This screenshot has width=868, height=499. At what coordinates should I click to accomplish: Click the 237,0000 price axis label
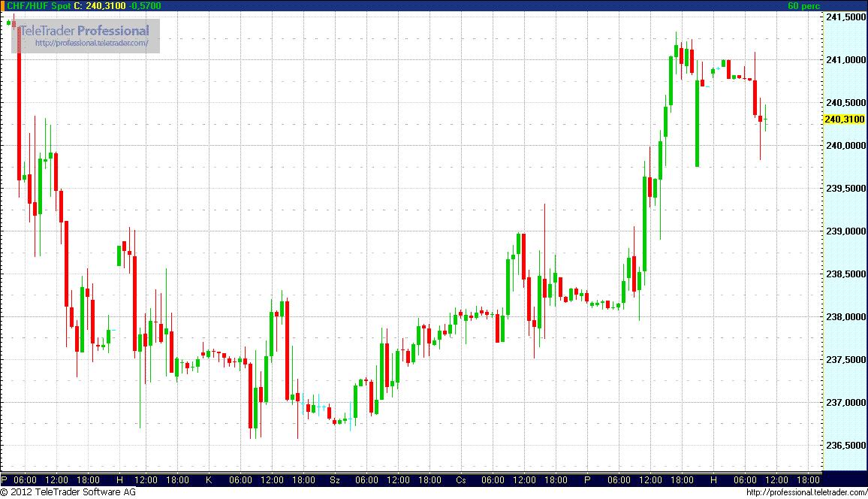(845, 403)
